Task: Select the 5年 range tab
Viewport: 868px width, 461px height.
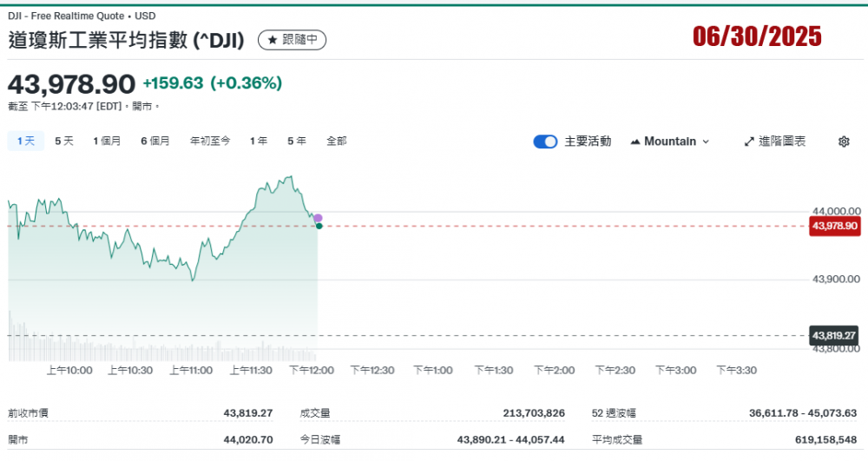Action: (x=296, y=141)
